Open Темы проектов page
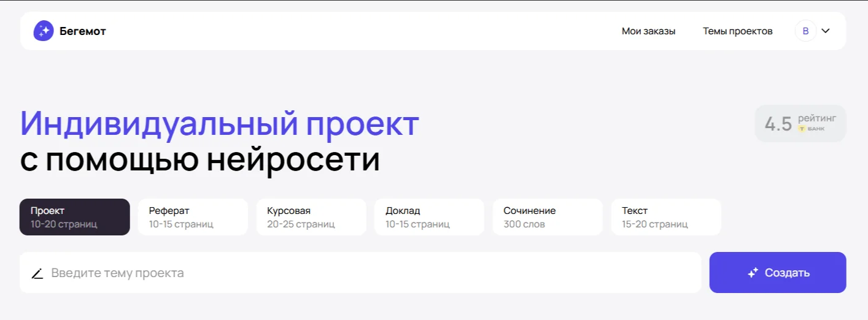The height and width of the screenshot is (320, 868). pos(738,31)
